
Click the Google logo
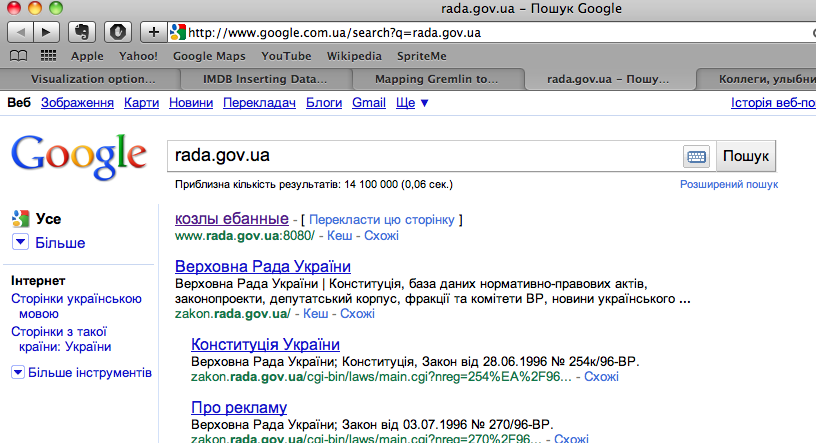[79, 156]
